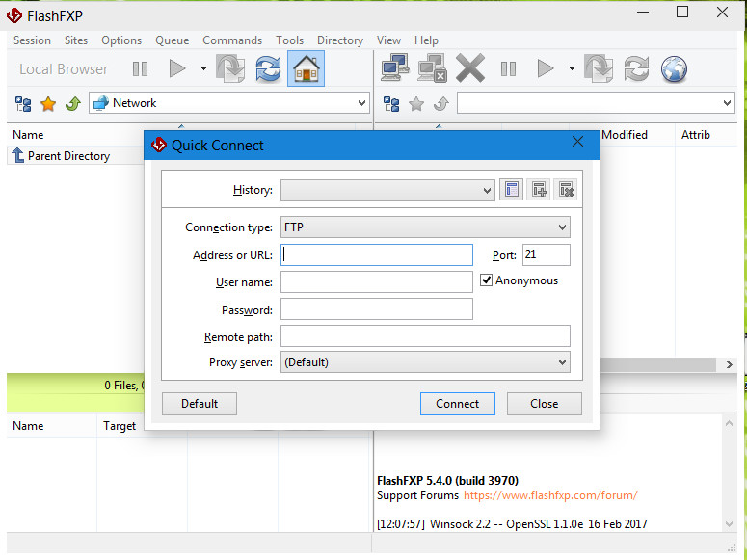Open the Connection type FTP dropdown
Viewport: 747px width, 560px height.
(425, 227)
